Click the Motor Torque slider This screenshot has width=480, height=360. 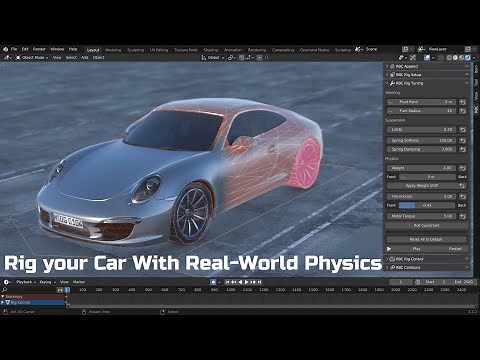pos(421,216)
